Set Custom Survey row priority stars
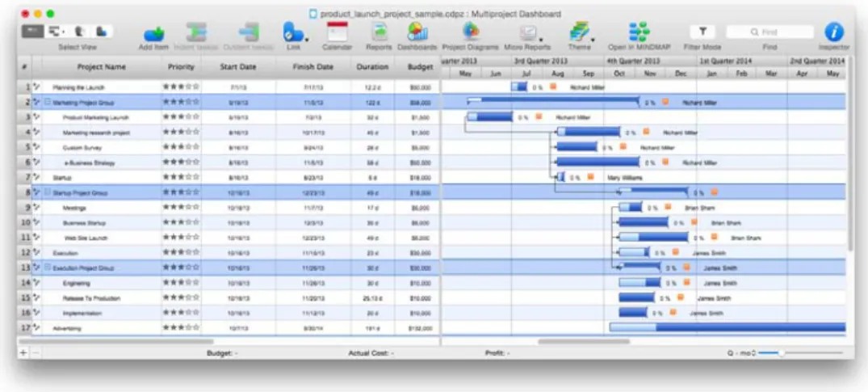The image size is (868, 392). (x=181, y=147)
